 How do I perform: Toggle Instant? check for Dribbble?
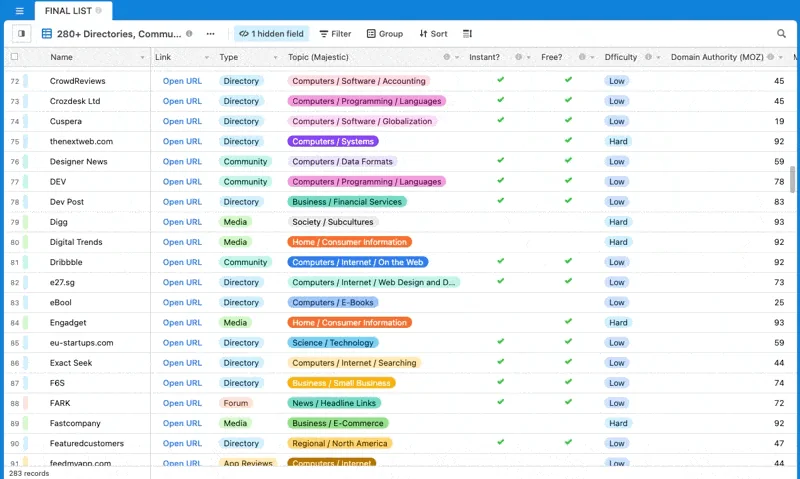click(x=501, y=261)
